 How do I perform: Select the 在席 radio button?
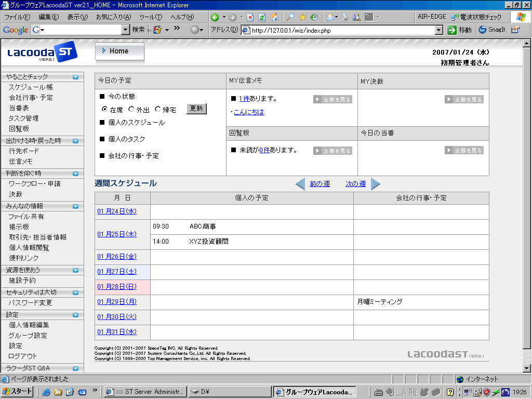tap(105, 109)
